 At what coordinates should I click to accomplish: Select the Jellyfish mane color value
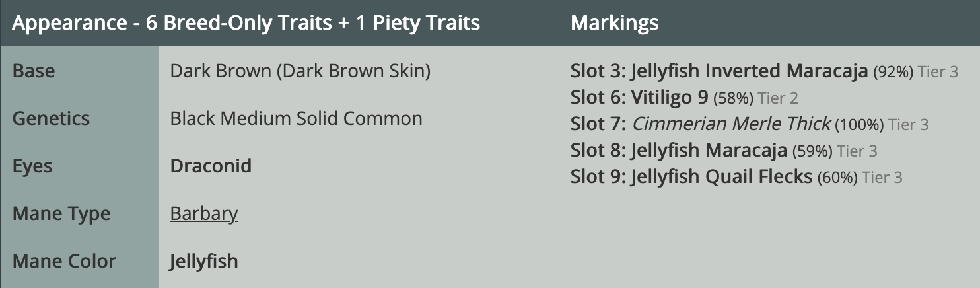click(203, 261)
